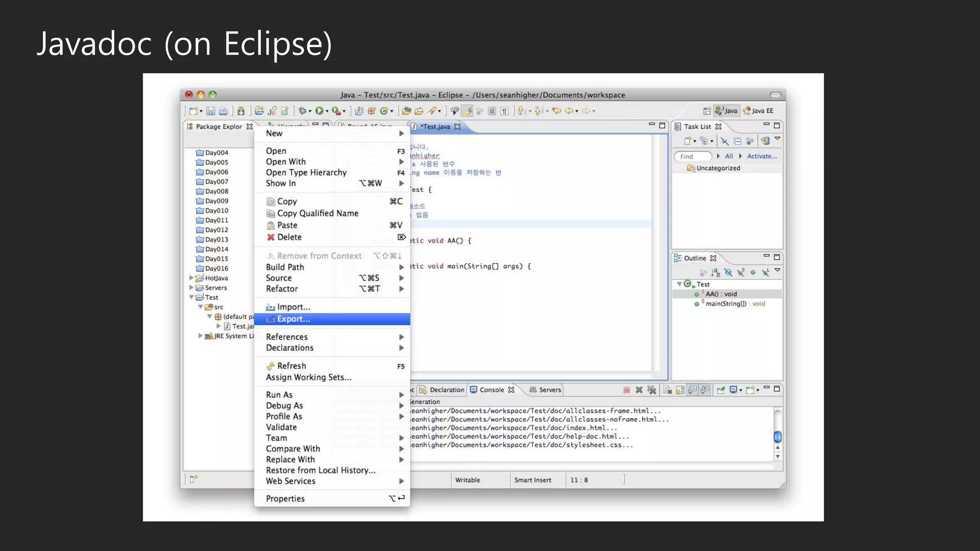The width and height of the screenshot is (980, 551).
Task: Expand JRE System Library node
Action: coord(200,336)
